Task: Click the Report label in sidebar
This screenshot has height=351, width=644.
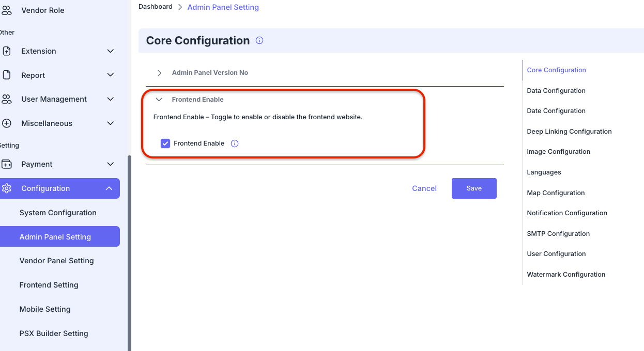Action: click(33, 75)
